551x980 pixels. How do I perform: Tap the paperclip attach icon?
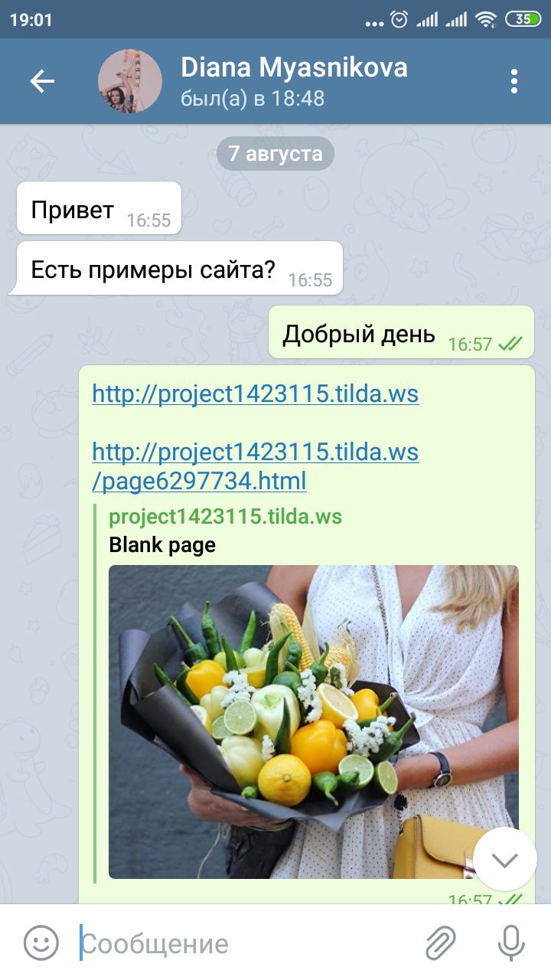click(441, 943)
